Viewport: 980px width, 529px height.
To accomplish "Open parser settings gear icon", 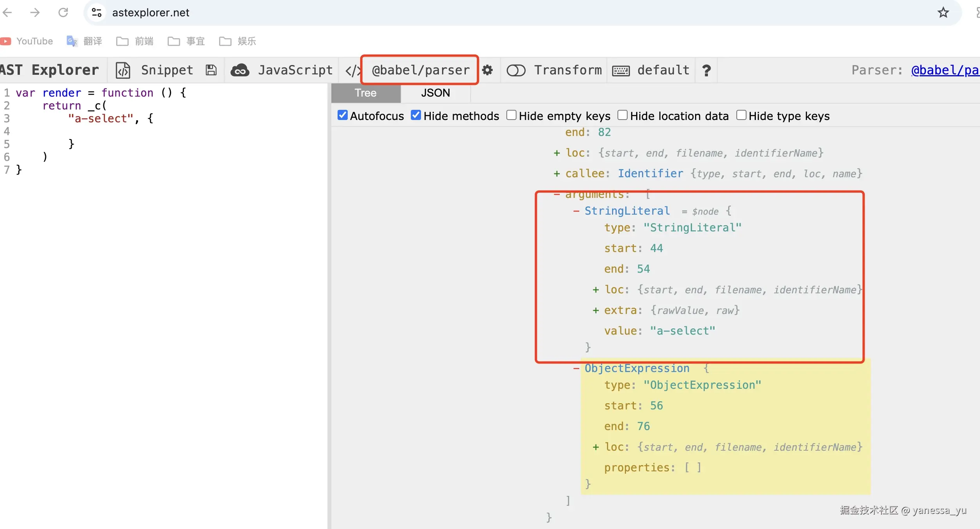I will 487,70.
